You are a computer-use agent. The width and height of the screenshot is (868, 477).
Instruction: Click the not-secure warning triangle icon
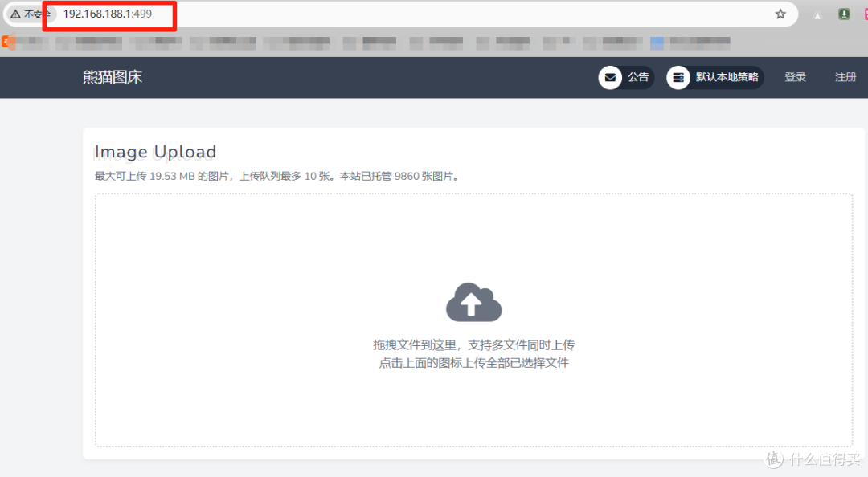[x=15, y=14]
